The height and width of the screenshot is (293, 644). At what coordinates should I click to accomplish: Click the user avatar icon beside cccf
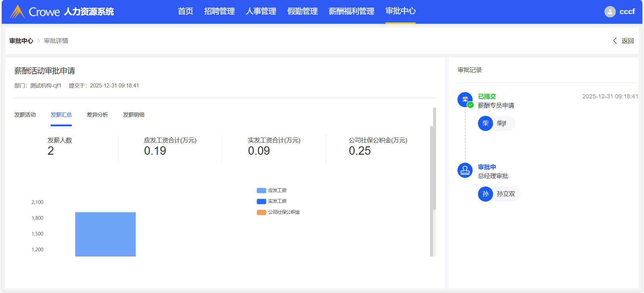click(x=610, y=12)
